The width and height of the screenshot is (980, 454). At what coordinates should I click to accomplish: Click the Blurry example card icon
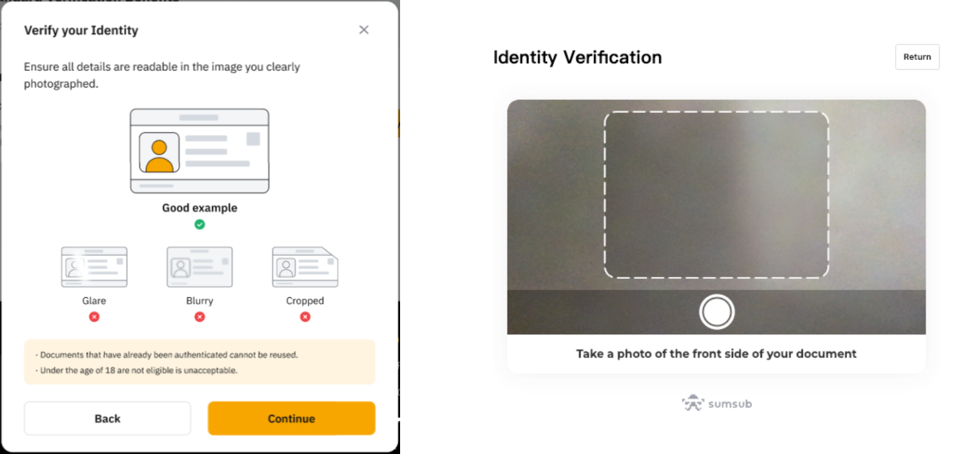[x=199, y=267]
